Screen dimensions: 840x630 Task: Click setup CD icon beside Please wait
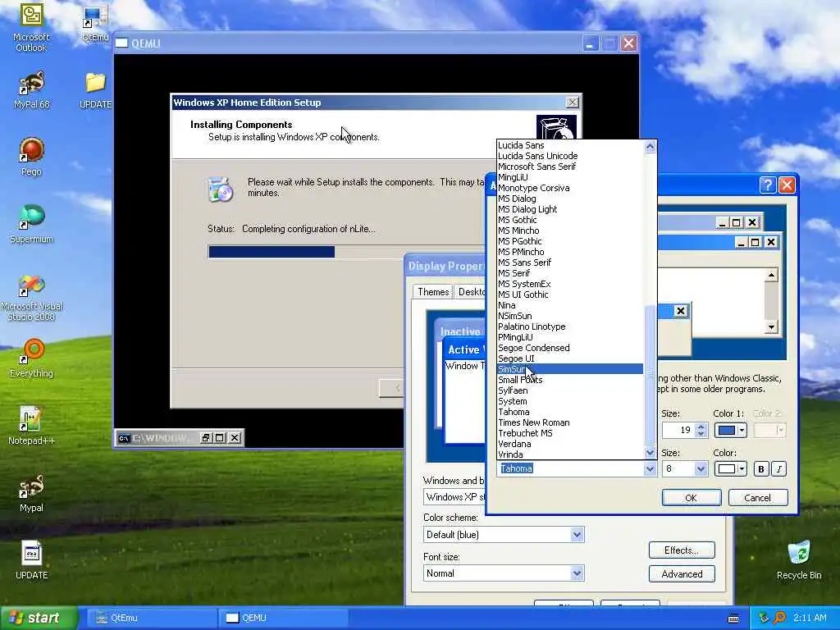(220, 189)
